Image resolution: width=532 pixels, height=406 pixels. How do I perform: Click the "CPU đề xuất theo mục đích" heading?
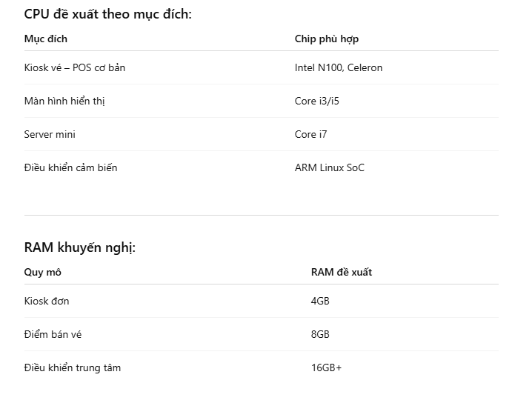coord(107,14)
